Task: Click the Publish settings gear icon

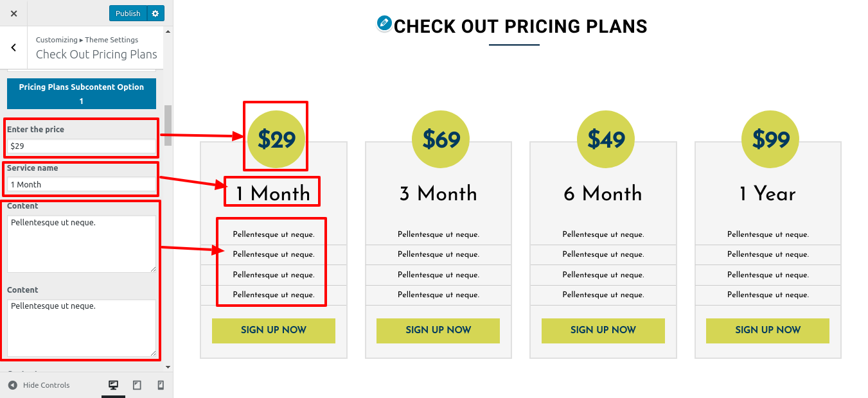Action: pyautogui.click(x=155, y=13)
